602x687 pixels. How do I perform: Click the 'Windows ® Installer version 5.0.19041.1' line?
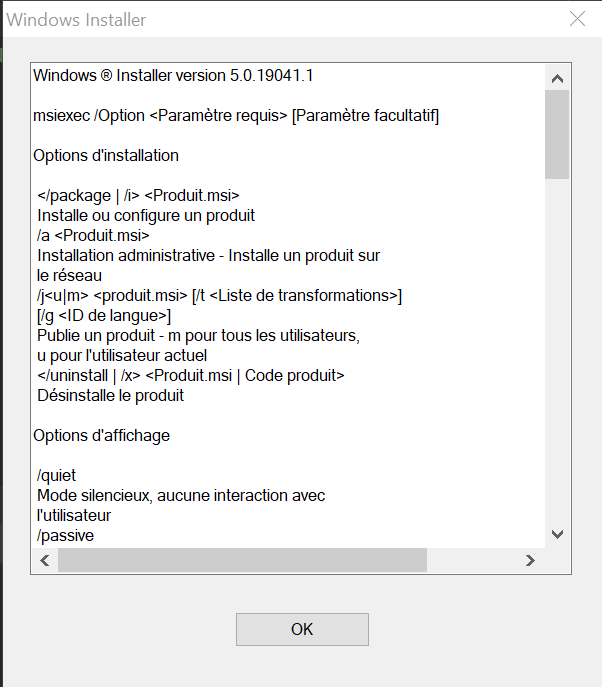(173, 75)
